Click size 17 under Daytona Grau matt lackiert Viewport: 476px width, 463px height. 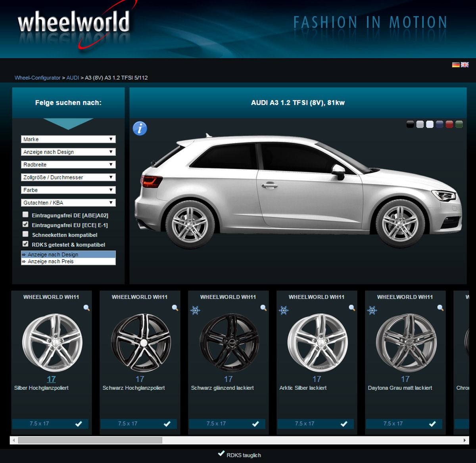click(x=405, y=379)
